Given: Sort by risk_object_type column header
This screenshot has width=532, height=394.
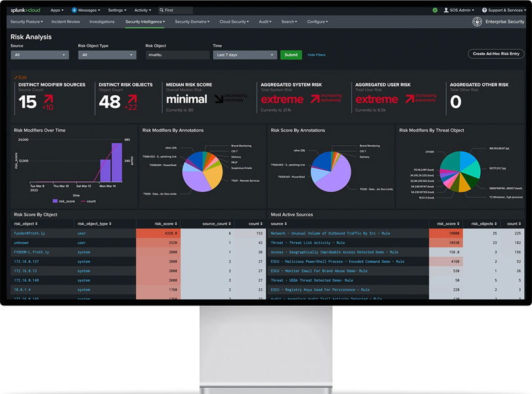Looking at the screenshot, I should tap(94, 224).
